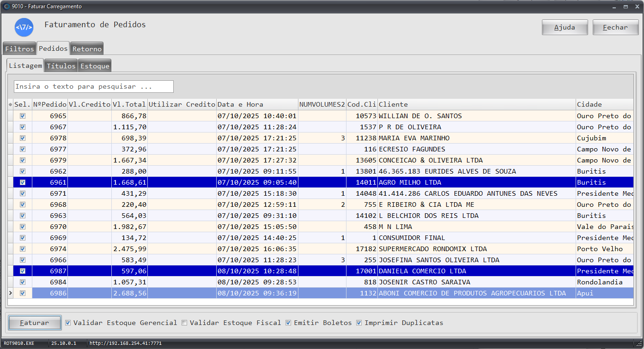Open the Títulos sub-tab
The height and width of the screenshot is (349, 644).
(61, 66)
